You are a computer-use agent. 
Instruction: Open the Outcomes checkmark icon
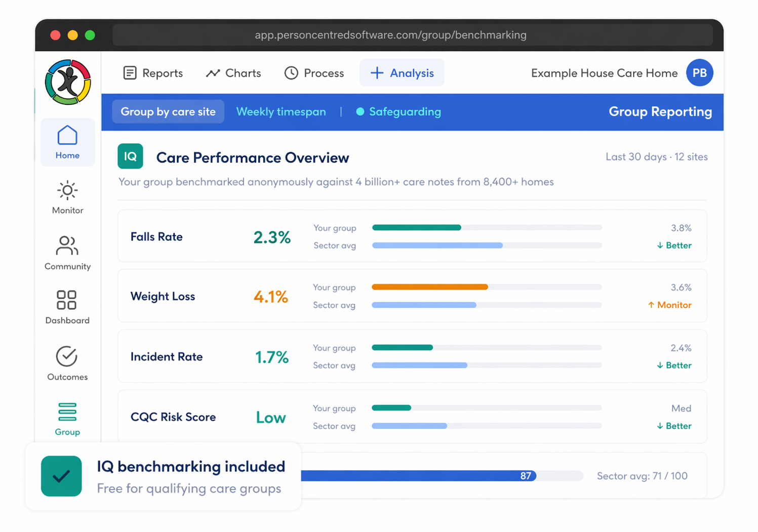pos(66,356)
